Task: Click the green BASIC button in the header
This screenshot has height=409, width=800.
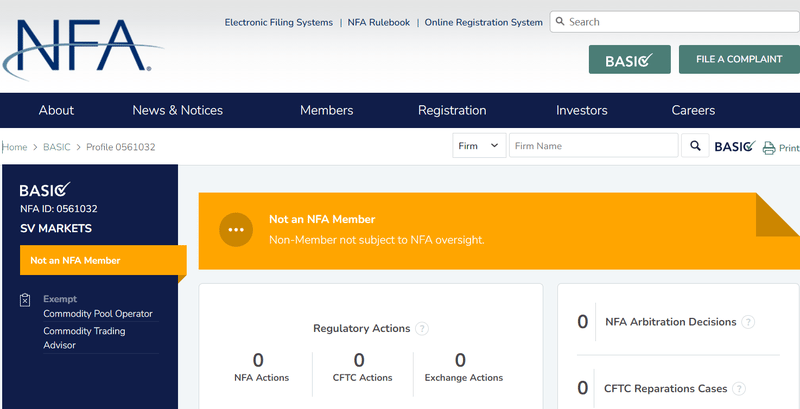Action: tap(630, 59)
